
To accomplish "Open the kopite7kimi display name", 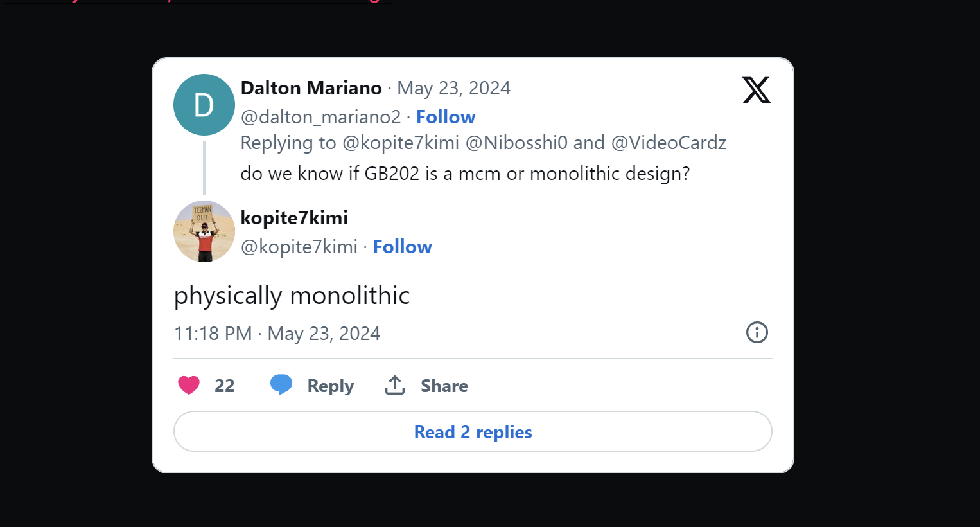I will point(294,218).
